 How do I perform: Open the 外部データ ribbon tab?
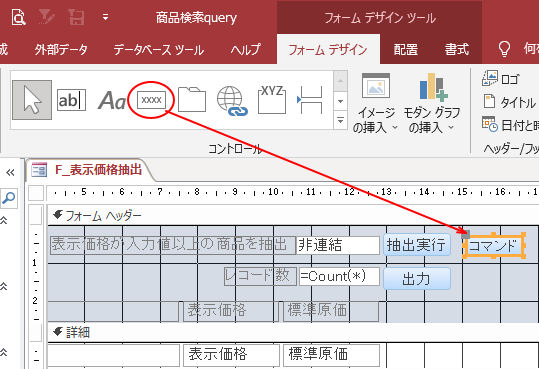[x=61, y=50]
